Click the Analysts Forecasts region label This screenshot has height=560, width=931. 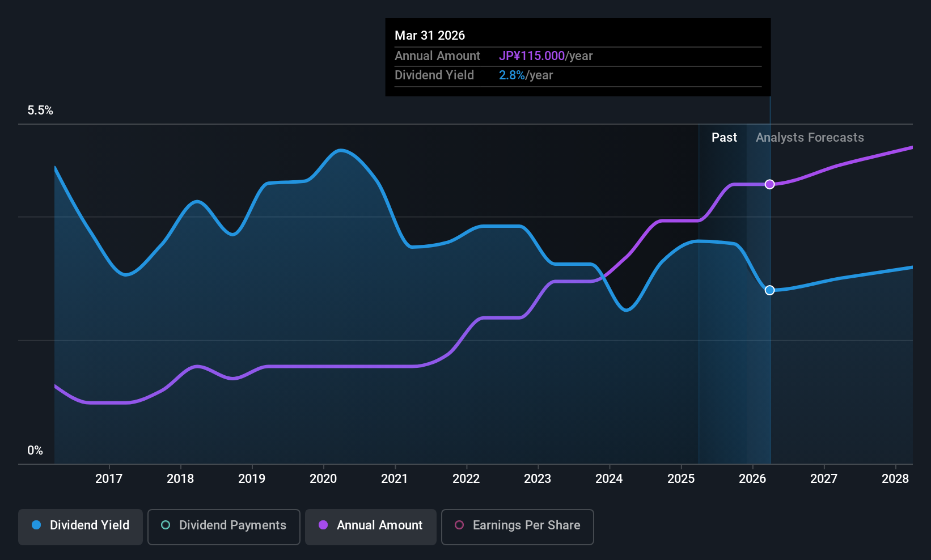coord(810,138)
